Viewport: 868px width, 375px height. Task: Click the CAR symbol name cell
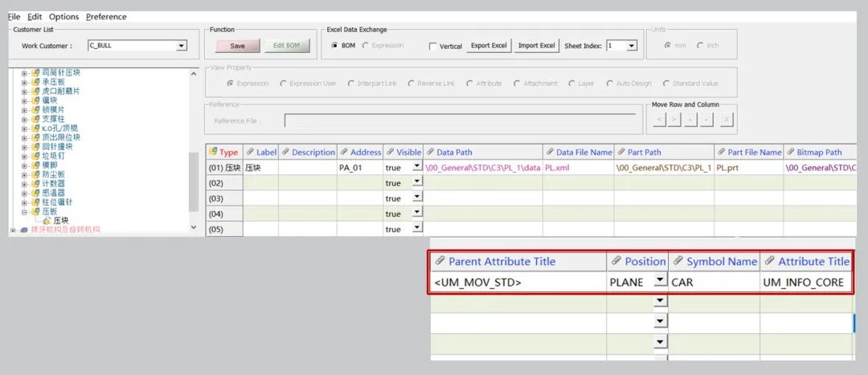pos(714,283)
